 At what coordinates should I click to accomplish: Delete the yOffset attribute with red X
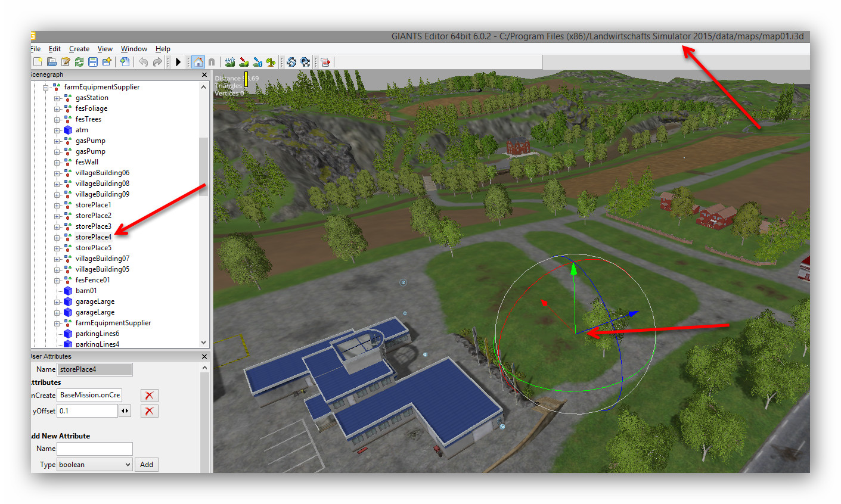click(149, 411)
